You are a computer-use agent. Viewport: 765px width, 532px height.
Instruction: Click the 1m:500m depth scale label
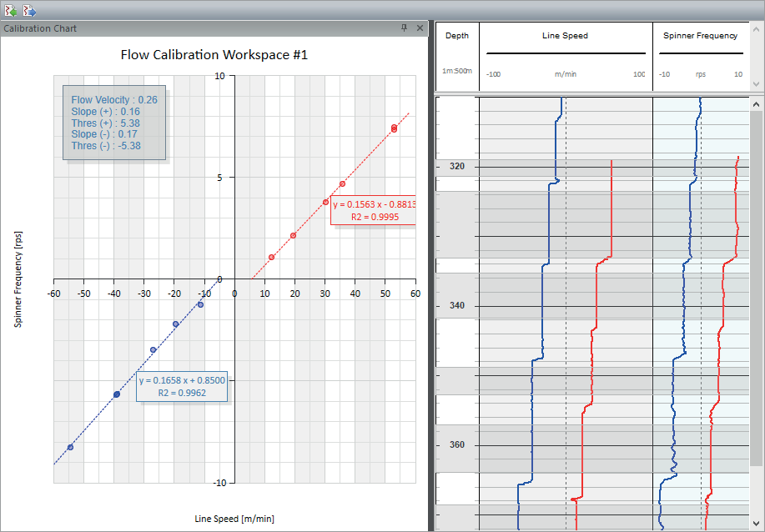pyautogui.click(x=457, y=71)
